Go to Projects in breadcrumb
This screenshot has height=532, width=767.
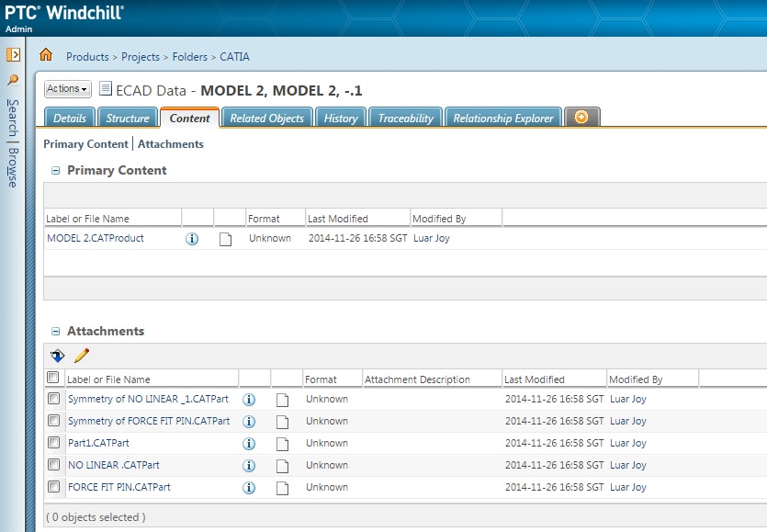(x=141, y=57)
